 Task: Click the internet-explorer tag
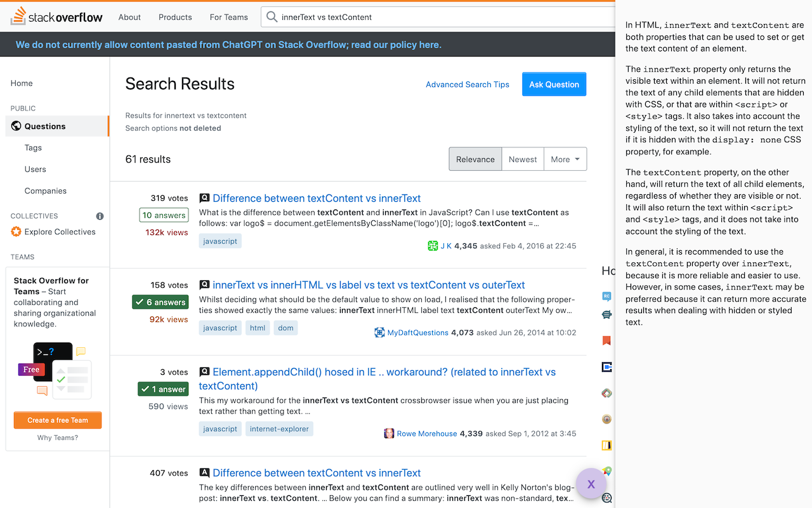[279, 429]
